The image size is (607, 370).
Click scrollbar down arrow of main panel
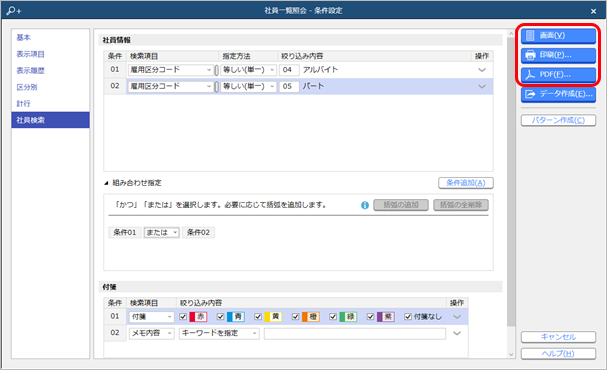click(x=511, y=354)
